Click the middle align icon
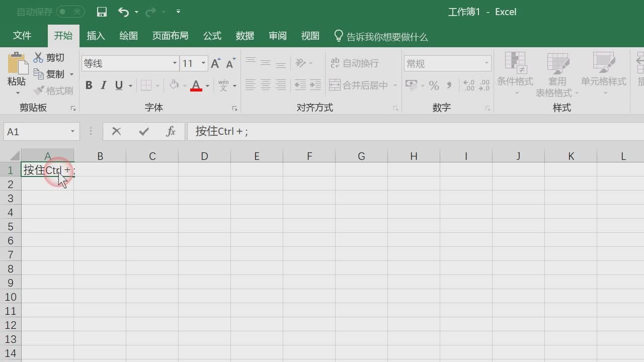Screen dimensions: 644x362 point(266,63)
